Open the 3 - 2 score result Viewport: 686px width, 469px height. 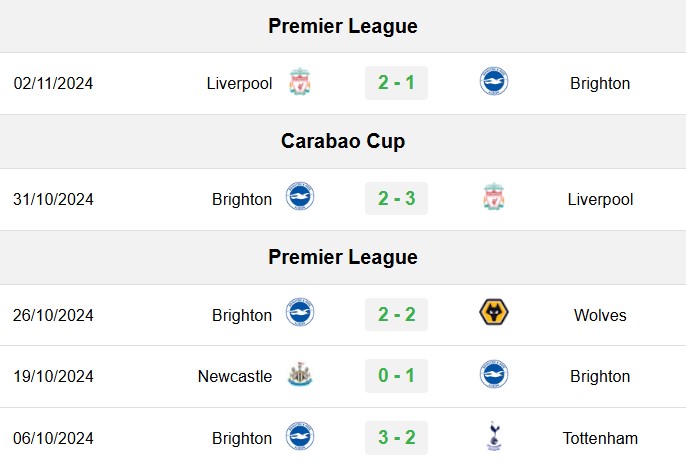396,438
